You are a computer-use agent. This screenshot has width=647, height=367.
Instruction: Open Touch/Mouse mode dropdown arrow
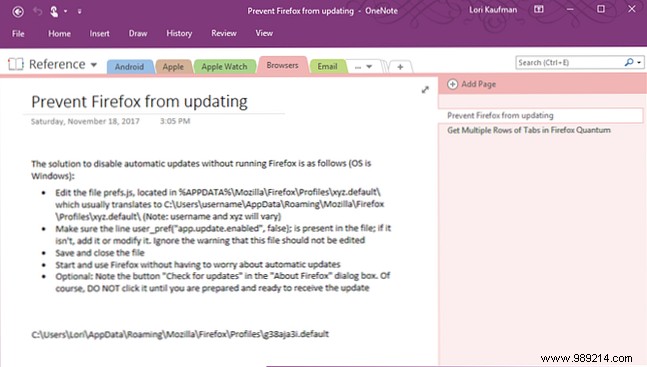coord(65,11)
